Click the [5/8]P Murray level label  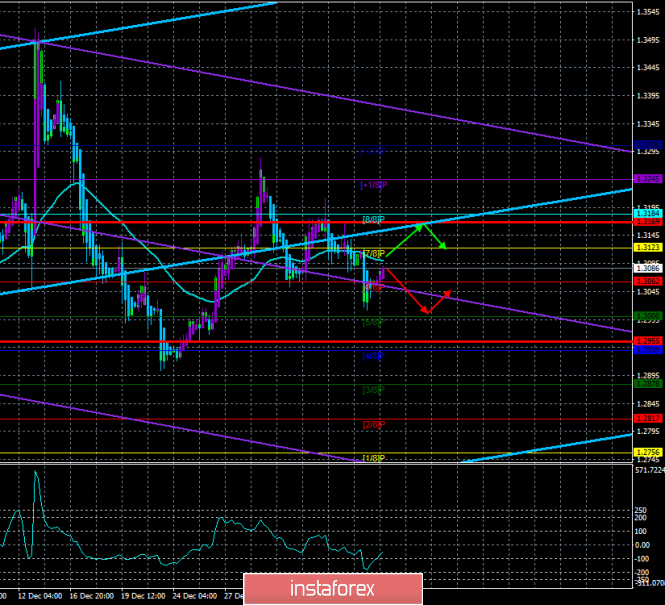[x=374, y=322]
